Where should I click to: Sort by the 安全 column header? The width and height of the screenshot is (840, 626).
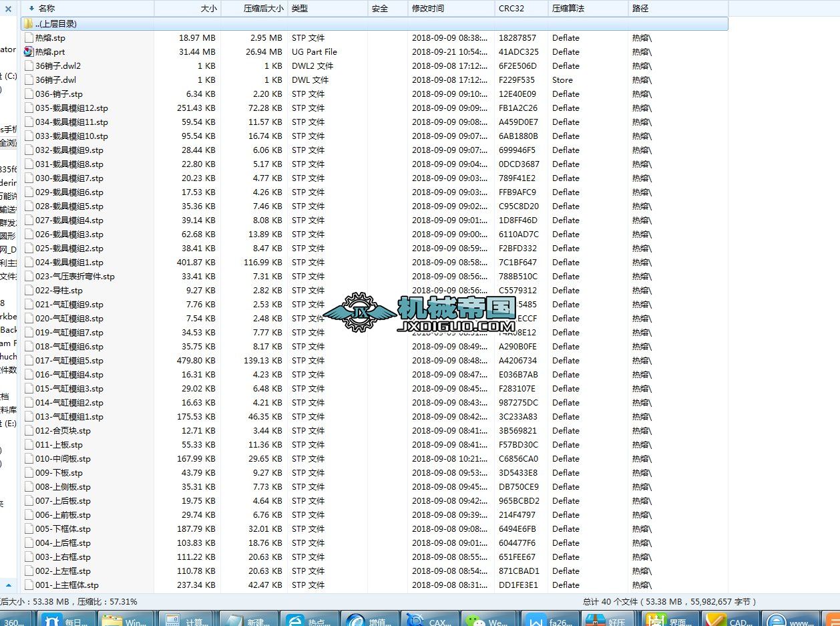[388, 8]
